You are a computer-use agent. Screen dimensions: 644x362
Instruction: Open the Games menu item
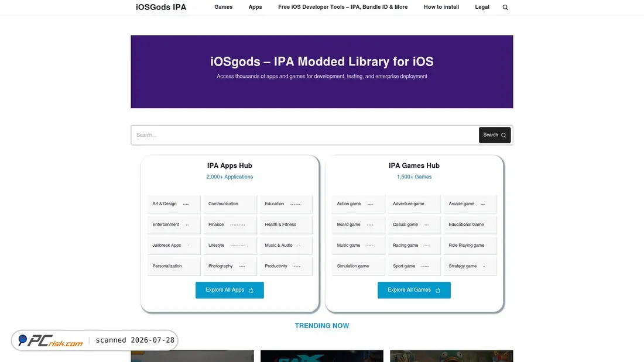tap(224, 7)
